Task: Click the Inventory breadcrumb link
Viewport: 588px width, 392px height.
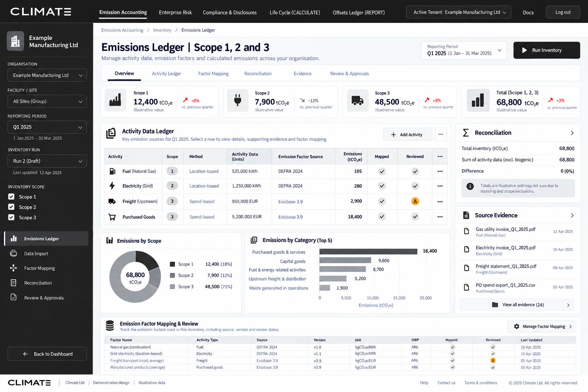Action: [x=162, y=30]
